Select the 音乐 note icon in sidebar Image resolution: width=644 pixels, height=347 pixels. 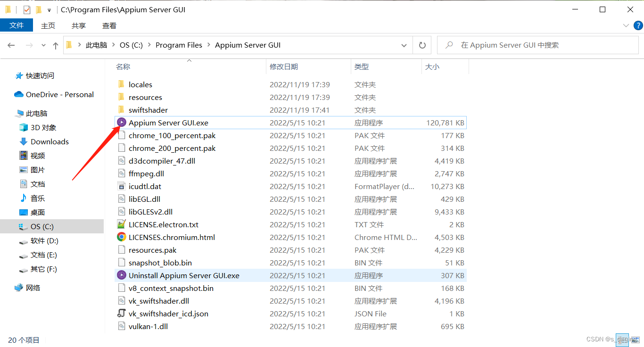(24, 198)
